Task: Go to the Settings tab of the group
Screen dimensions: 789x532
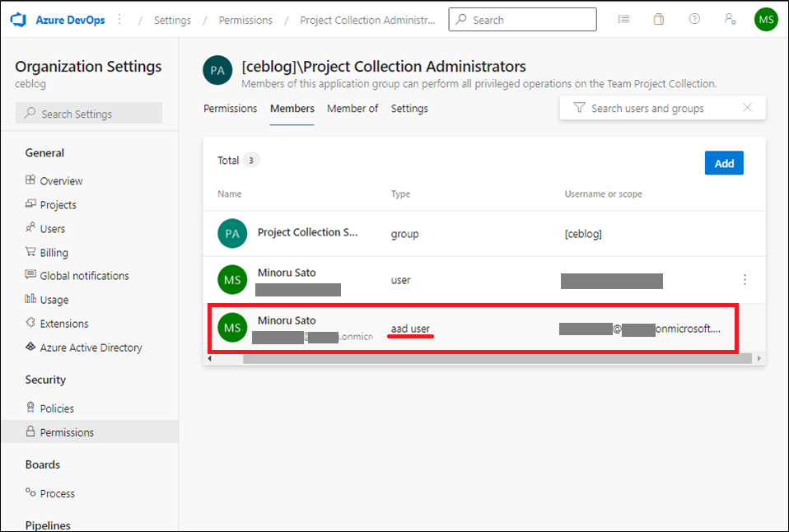Action: tap(409, 108)
